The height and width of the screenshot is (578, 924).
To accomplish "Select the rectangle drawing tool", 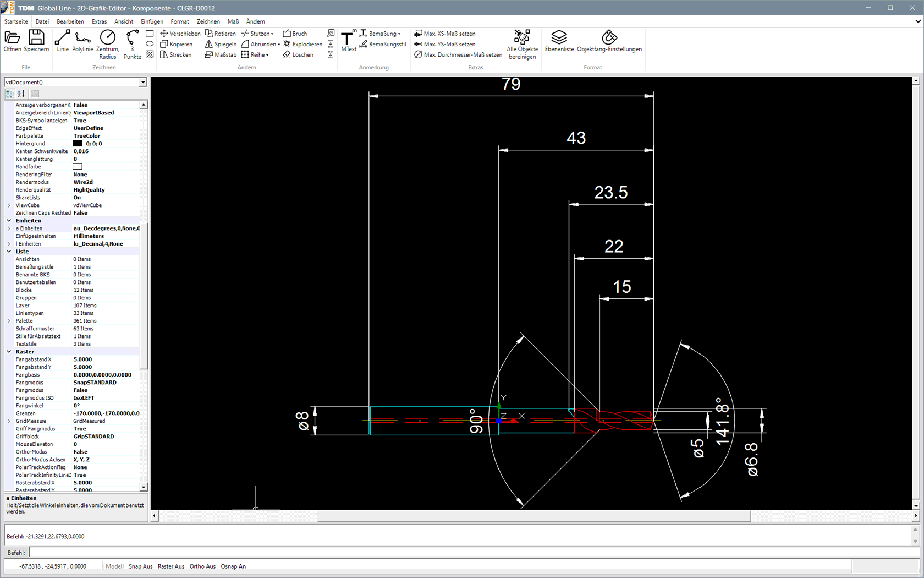I will coord(150,34).
